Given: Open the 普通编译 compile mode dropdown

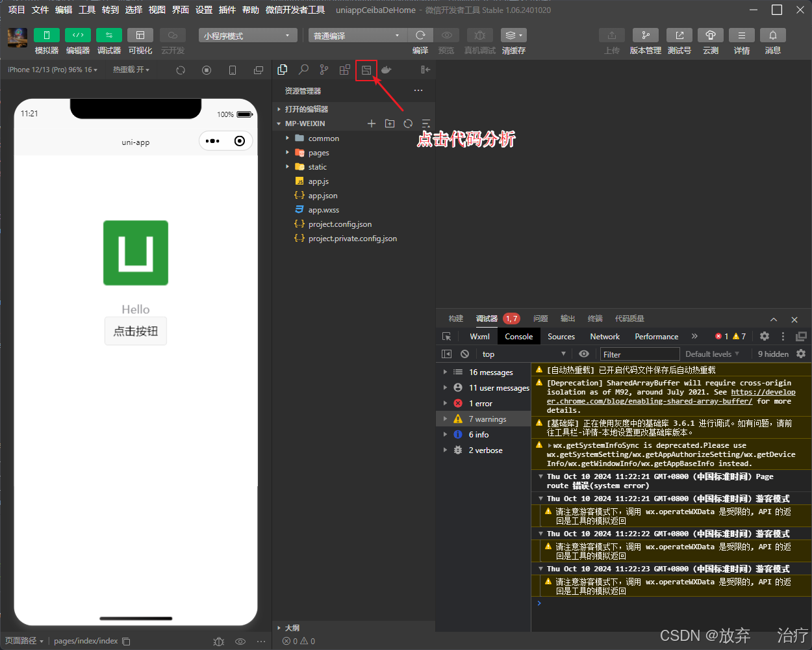Looking at the screenshot, I should tap(357, 36).
